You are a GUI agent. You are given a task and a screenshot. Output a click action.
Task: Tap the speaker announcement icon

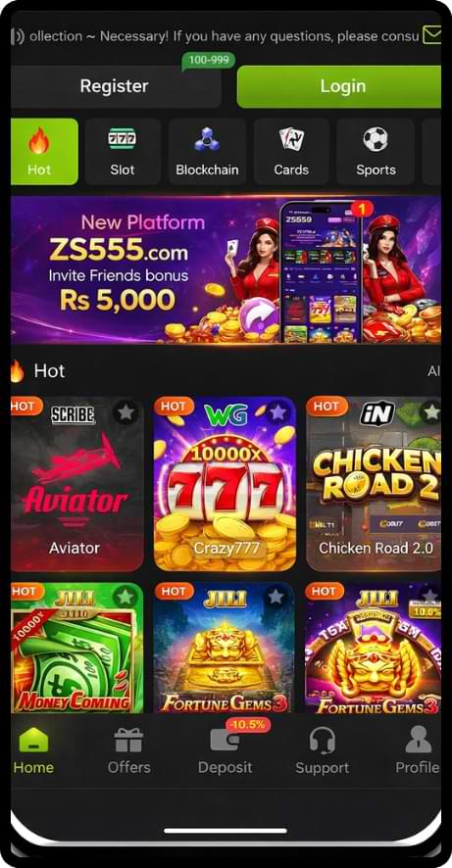coord(18,36)
